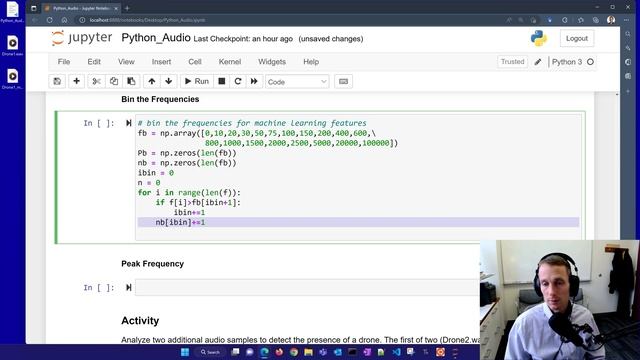Image resolution: width=640 pixels, height=360 pixels.
Task: Select the Python_Audio browser tab
Action: [81, 8]
